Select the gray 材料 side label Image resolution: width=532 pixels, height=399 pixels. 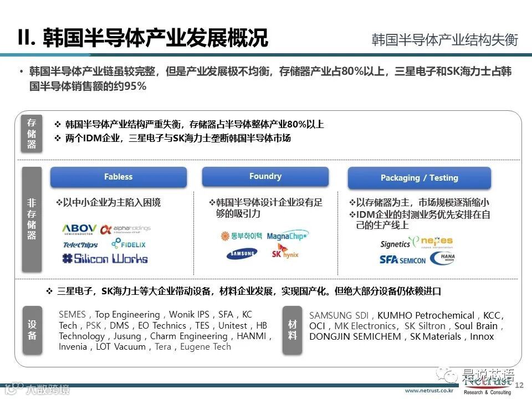tap(292, 330)
